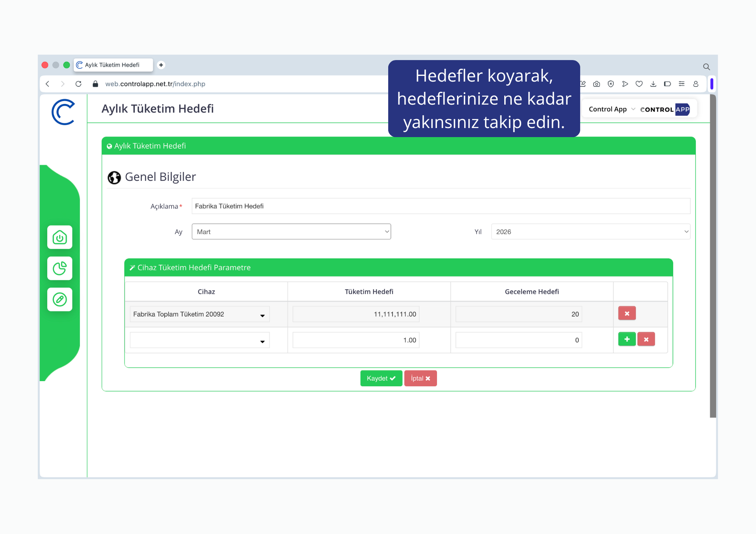Click the Tüketim Hedefi column header
This screenshot has width=756, height=534.
click(369, 292)
